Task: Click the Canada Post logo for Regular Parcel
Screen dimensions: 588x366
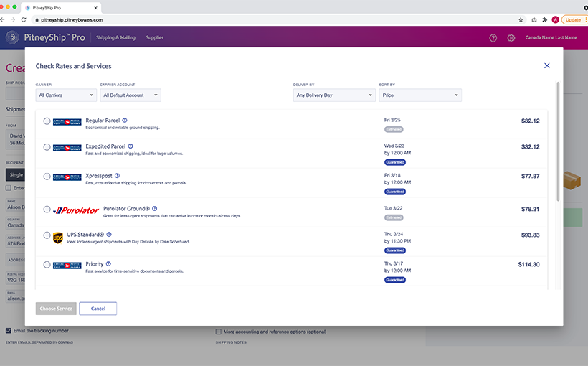Action: [x=67, y=122]
